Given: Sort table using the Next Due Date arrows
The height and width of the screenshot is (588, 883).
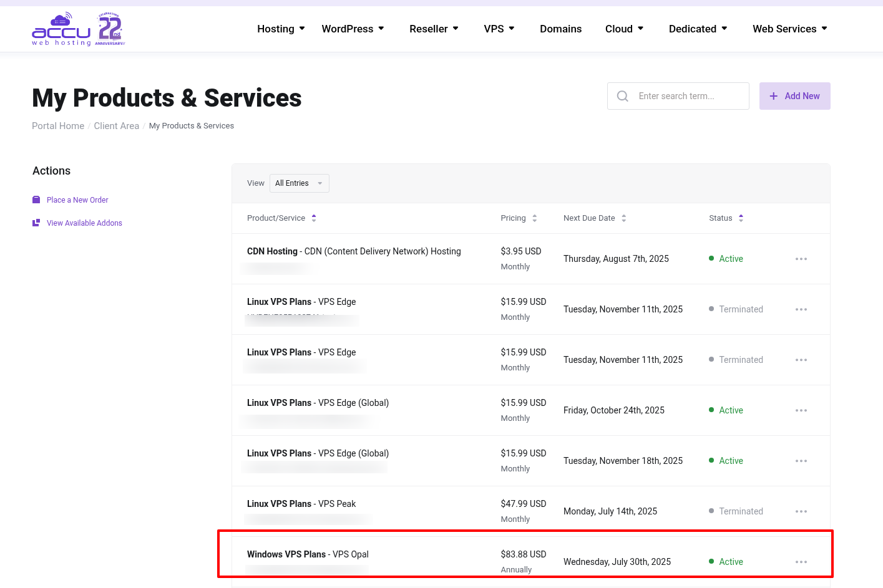Looking at the screenshot, I should [624, 218].
